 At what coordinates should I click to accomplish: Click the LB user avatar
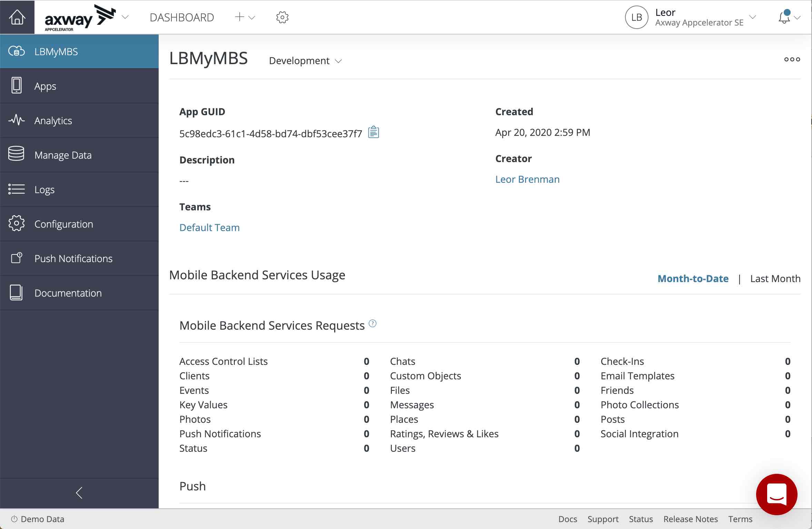636,17
